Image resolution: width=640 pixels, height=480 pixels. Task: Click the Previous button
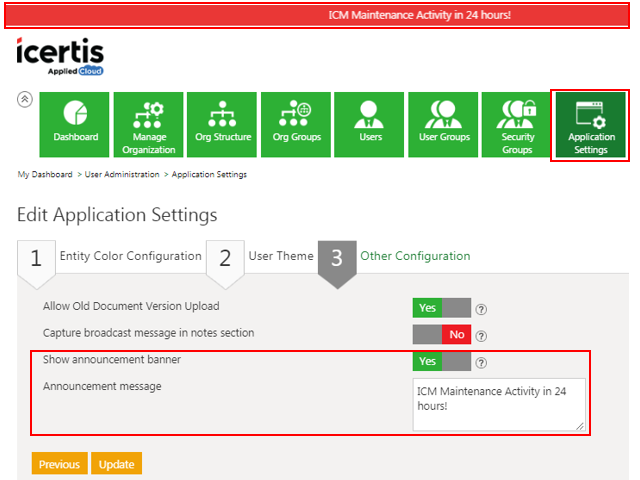pos(59,464)
